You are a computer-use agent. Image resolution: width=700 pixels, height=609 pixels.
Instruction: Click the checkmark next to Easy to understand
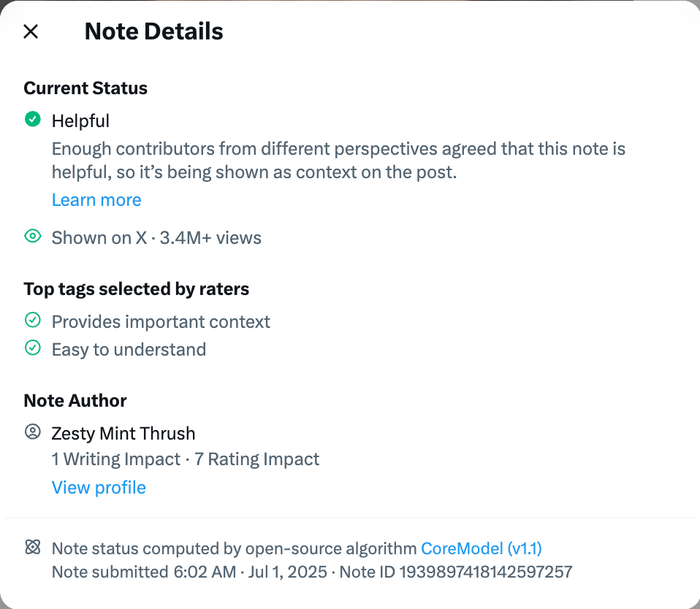pyautogui.click(x=33, y=348)
